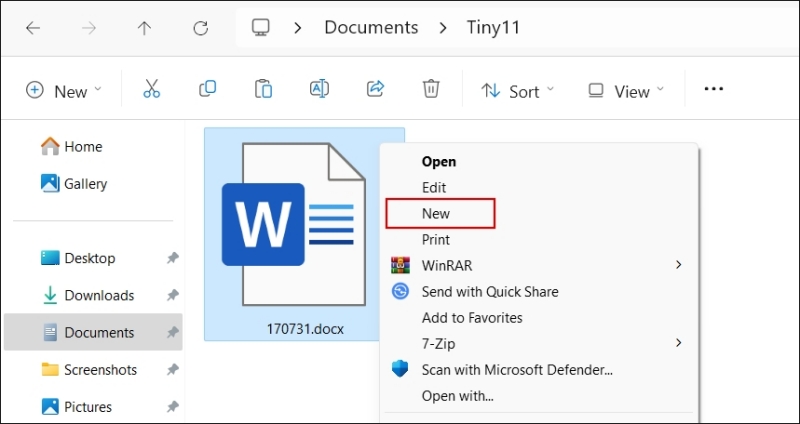Click the pin icon beside Screenshots
This screenshot has height=424, width=800.
click(172, 370)
